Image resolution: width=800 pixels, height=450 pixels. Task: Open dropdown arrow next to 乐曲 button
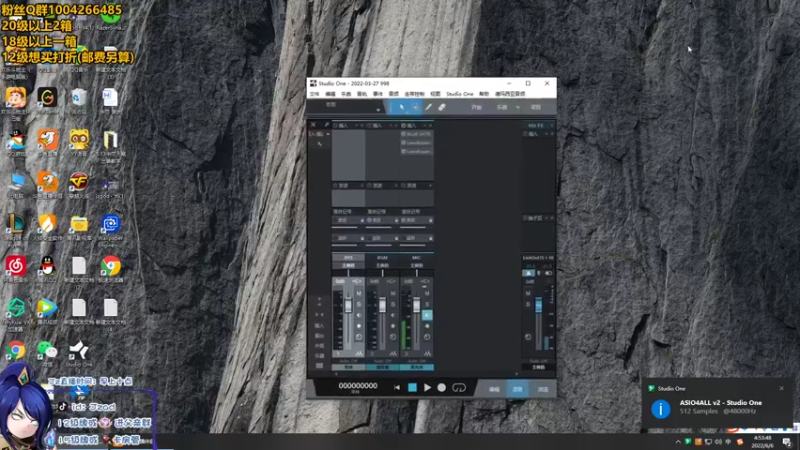(518, 107)
